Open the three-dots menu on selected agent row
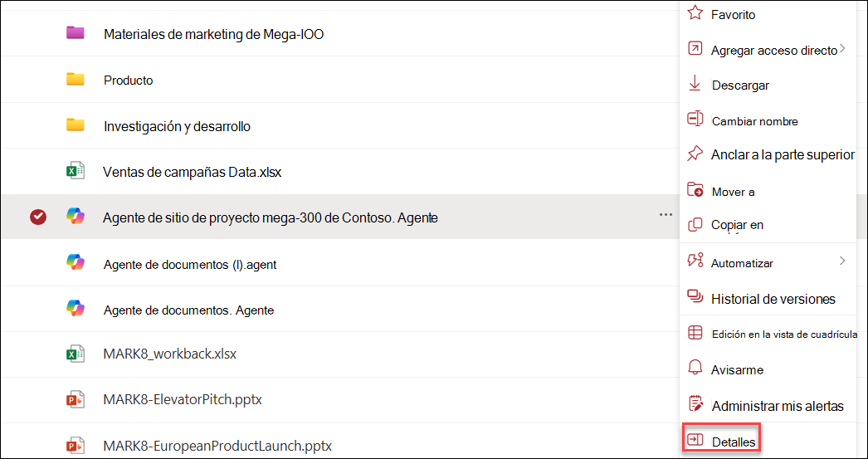Viewport: 868px width, 459px height. (666, 215)
